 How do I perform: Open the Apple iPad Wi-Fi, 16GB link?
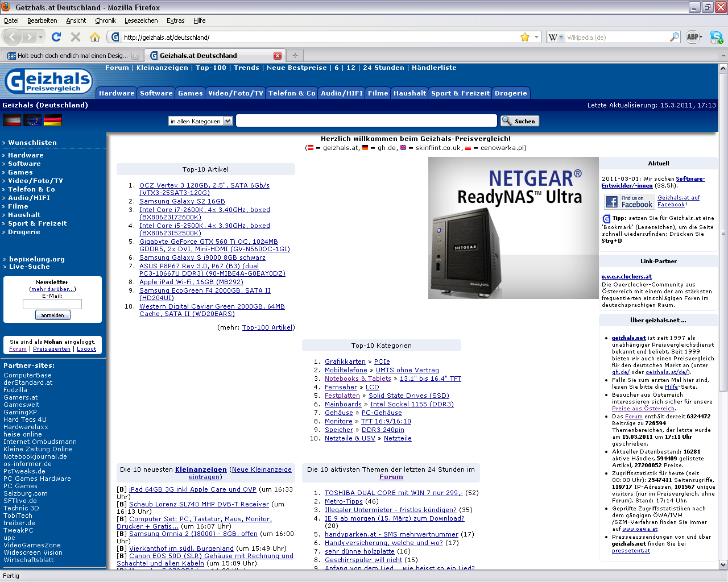tap(191, 282)
